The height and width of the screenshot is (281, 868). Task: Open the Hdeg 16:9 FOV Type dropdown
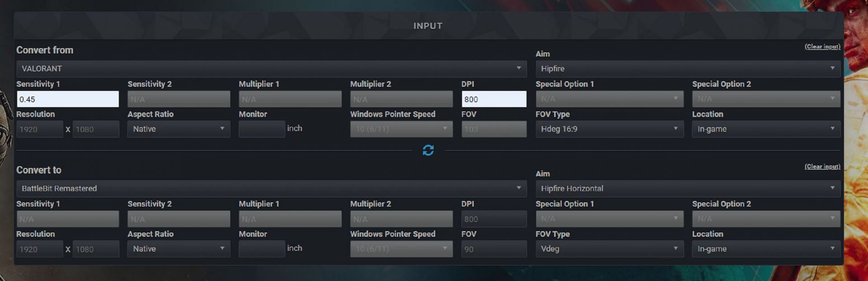pos(609,129)
